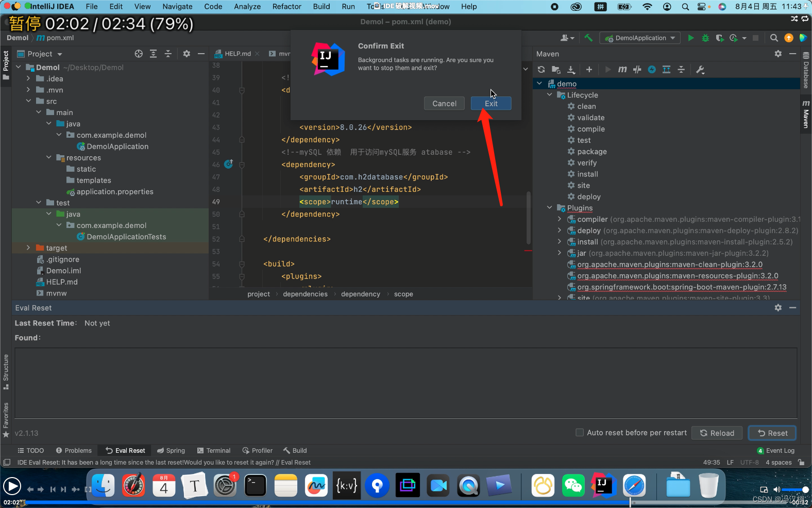Open the Analyze menu
The height and width of the screenshot is (508, 812).
click(x=247, y=7)
